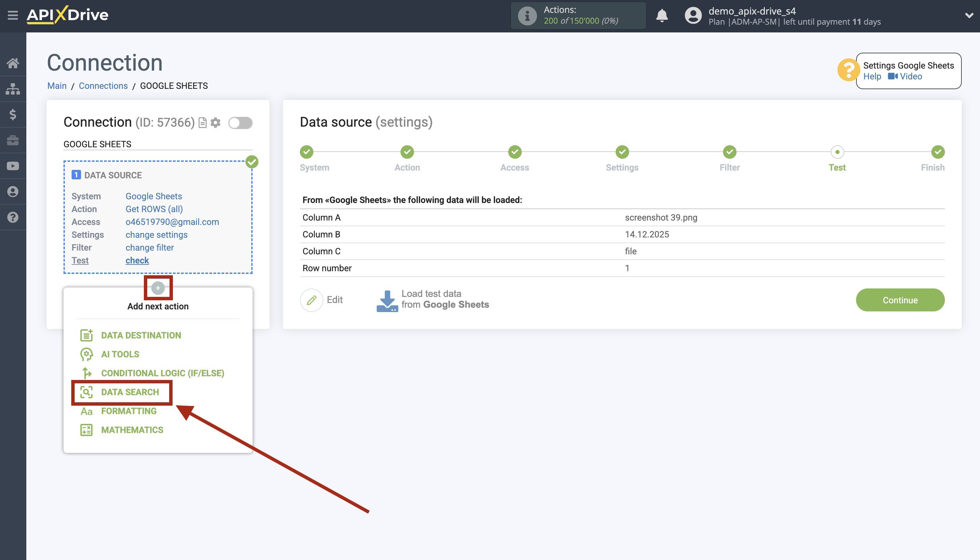Pick the Formatting action
Viewport: 980px width, 560px height.
click(x=129, y=411)
